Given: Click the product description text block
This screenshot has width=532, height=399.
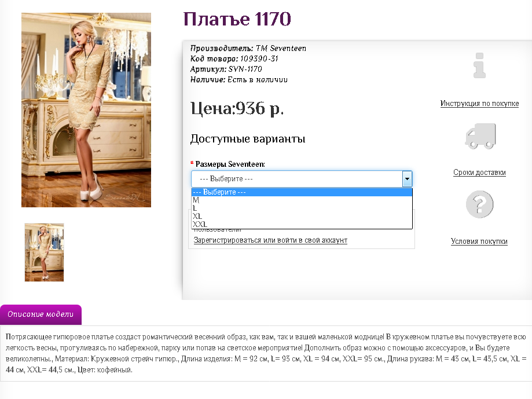Looking at the screenshot, I should coord(266,353).
